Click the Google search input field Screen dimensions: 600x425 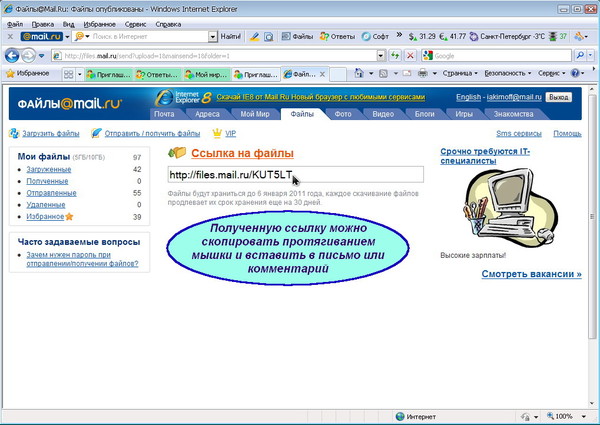496,56
